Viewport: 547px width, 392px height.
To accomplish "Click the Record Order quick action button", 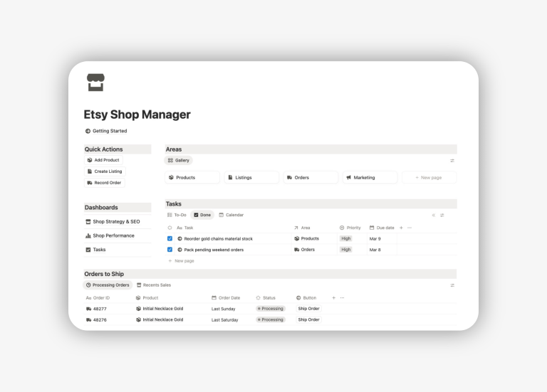I will pos(104,183).
